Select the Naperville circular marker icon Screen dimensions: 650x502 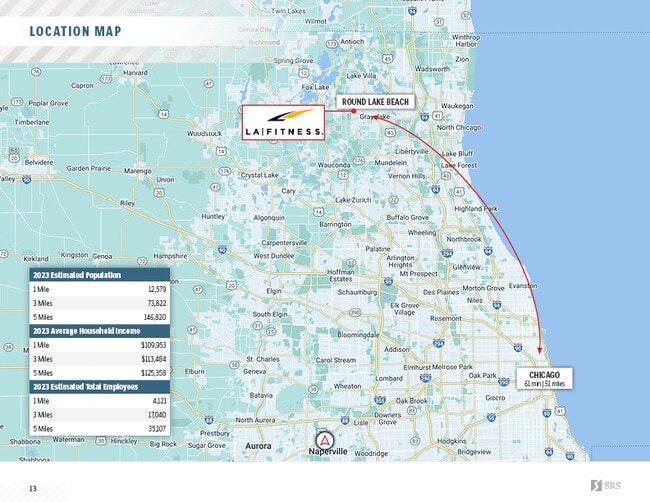click(x=324, y=439)
